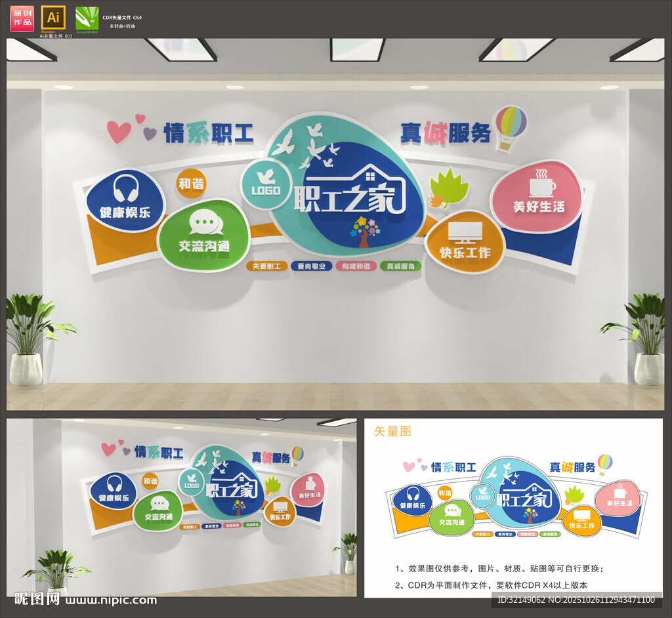Screen dimensions: 672x618
Task: Enable the Ai矢量文件 8.0 option
Action: click(x=55, y=36)
